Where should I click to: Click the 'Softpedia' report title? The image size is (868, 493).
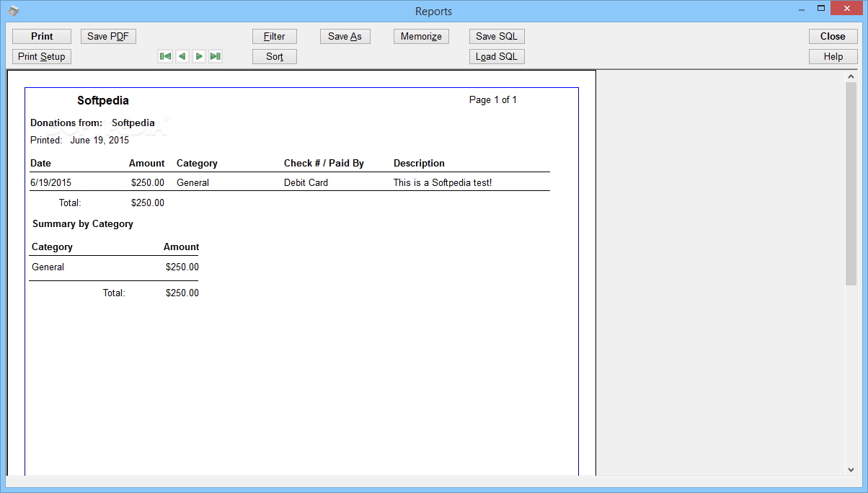pyautogui.click(x=103, y=101)
